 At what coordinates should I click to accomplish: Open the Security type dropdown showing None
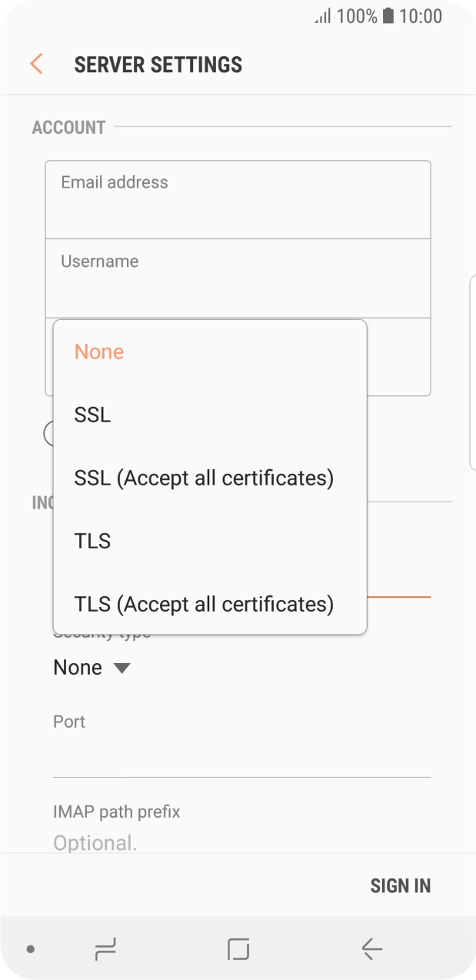[x=90, y=667]
